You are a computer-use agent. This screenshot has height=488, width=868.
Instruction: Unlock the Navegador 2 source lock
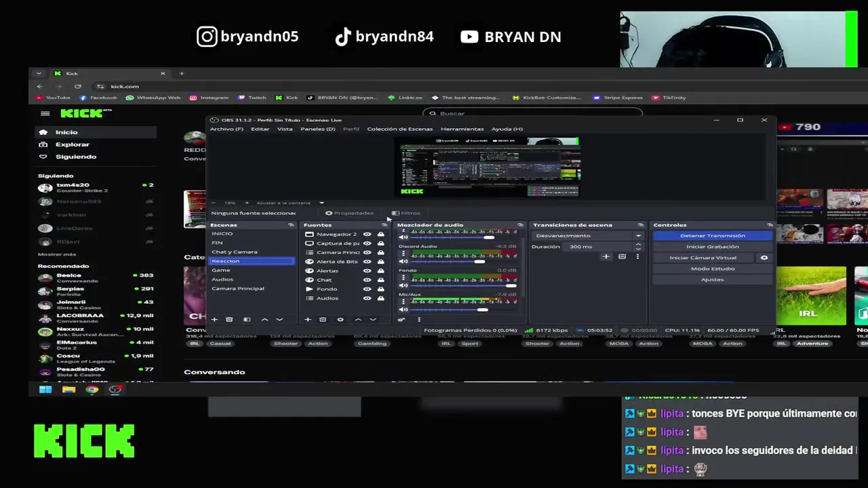[x=380, y=235]
